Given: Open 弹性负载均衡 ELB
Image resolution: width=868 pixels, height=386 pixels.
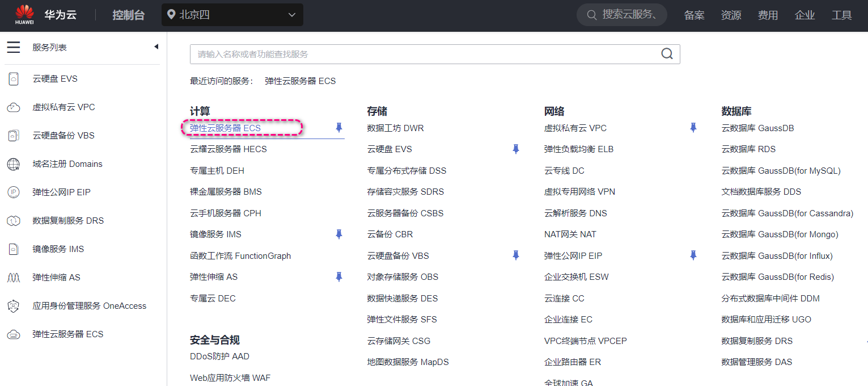Looking at the screenshot, I should (579, 149).
